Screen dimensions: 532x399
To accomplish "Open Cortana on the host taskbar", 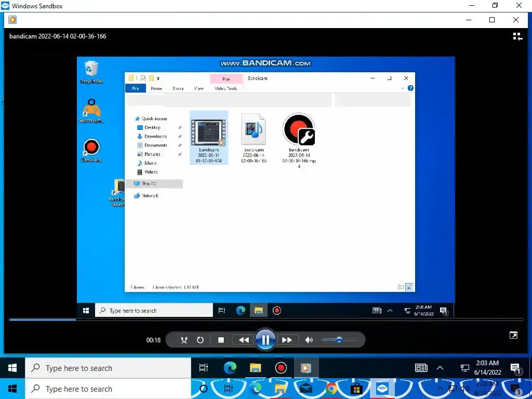I will (204, 389).
